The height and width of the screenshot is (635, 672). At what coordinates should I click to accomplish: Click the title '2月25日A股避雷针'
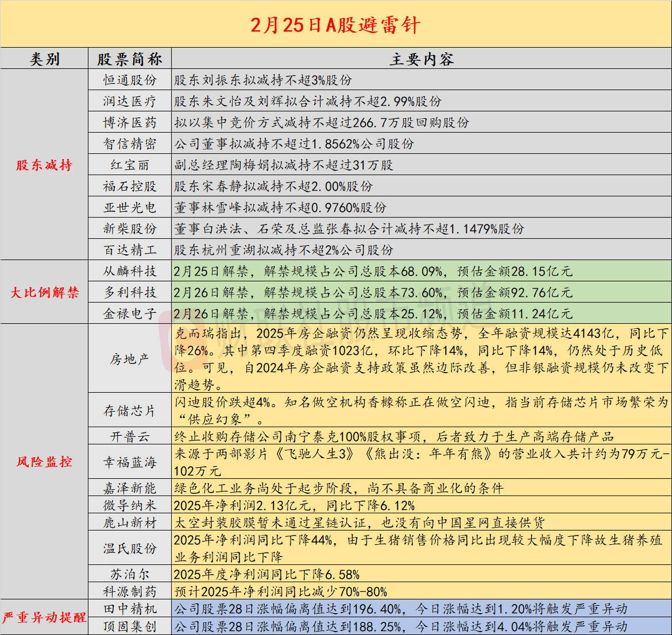point(335,25)
